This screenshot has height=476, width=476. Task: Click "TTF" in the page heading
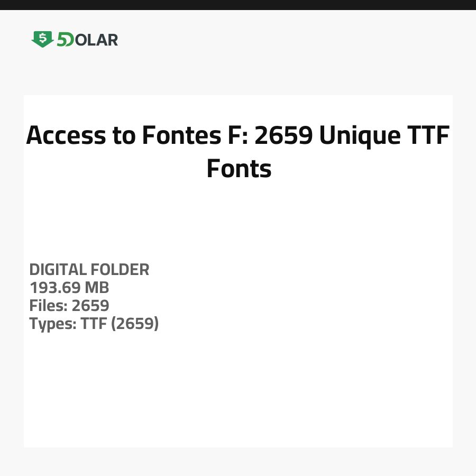427,136
